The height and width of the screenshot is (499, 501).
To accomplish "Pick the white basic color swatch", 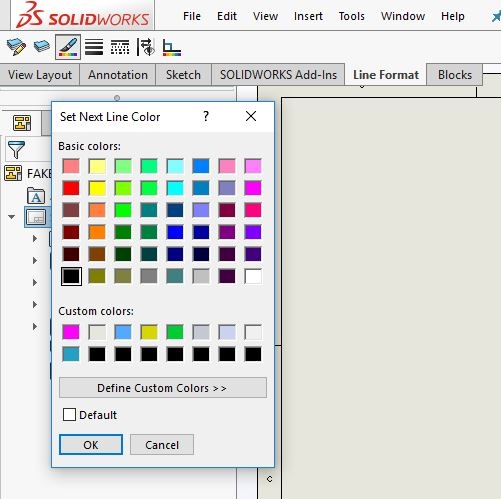I will [253, 276].
